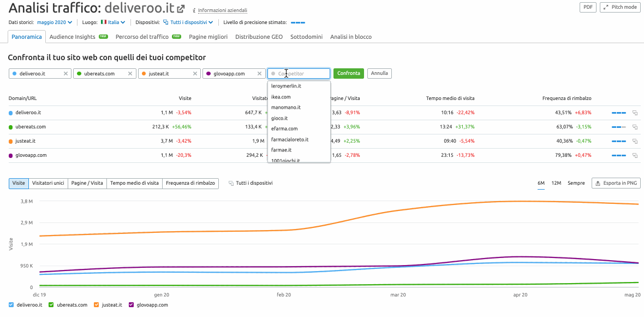Select the Pagine / Visita chart metric
The height and width of the screenshot is (317, 644).
[87, 184]
